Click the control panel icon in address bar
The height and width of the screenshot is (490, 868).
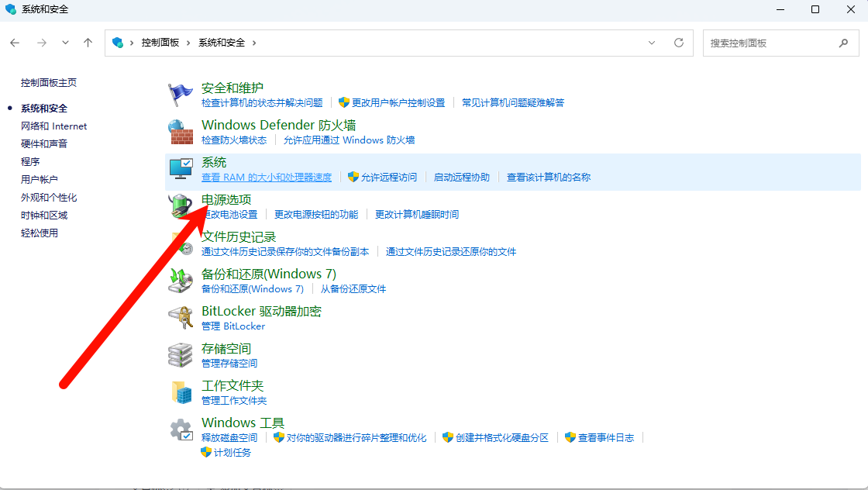click(x=117, y=43)
